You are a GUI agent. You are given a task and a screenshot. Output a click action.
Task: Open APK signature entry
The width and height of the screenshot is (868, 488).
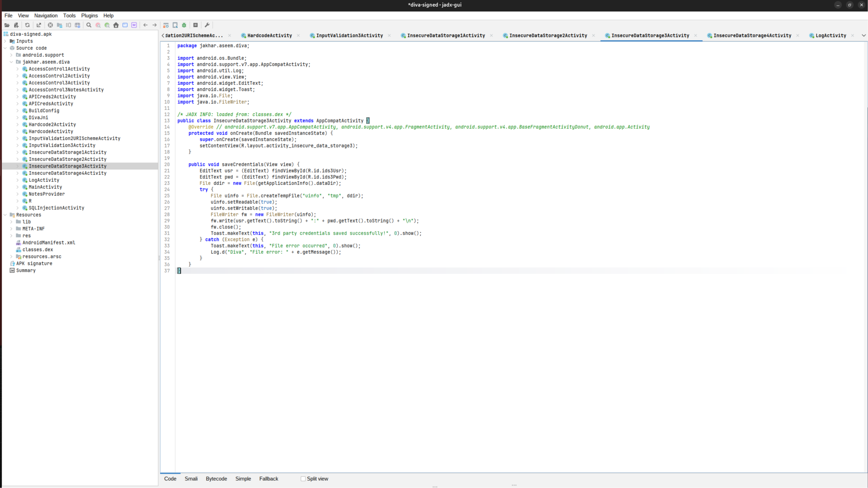[x=34, y=263]
